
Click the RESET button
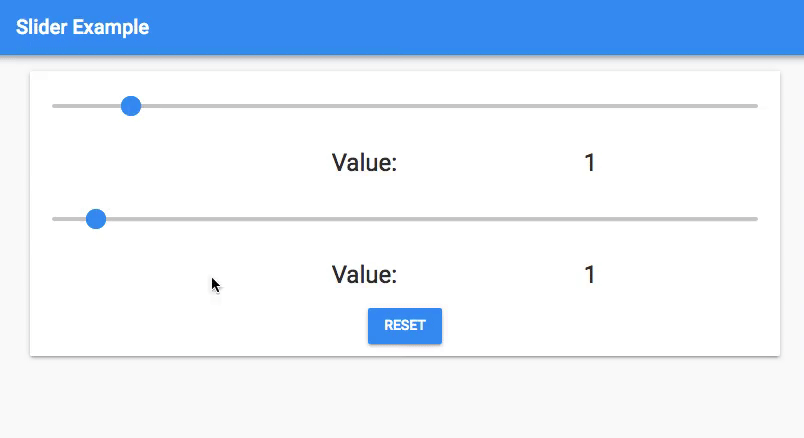coord(405,326)
